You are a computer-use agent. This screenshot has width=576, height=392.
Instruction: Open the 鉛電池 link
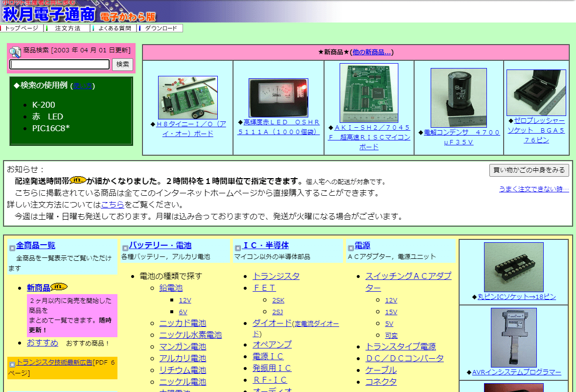click(x=171, y=288)
